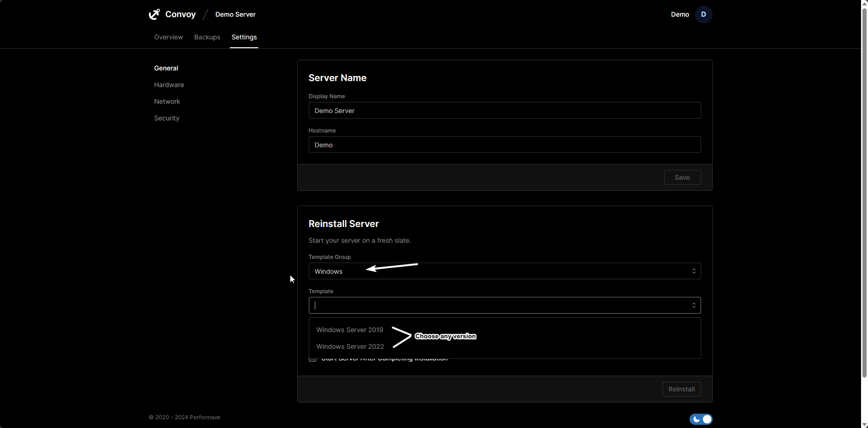Click the Server Name heading
The width and height of the screenshot is (868, 428).
pyautogui.click(x=338, y=78)
